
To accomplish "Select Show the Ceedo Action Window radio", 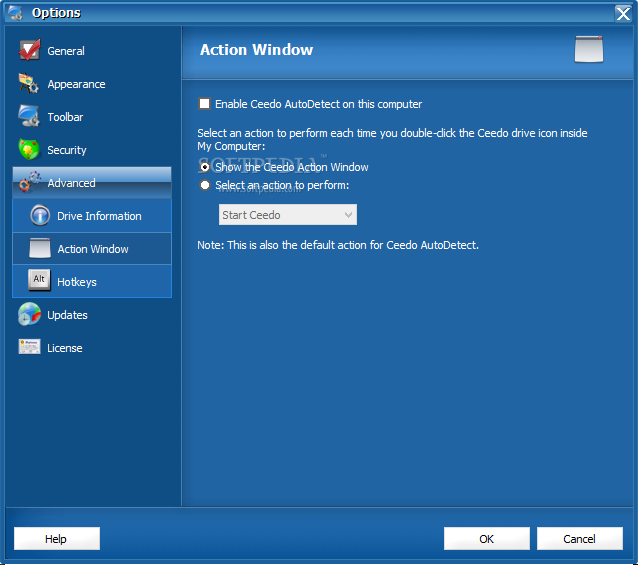I will [205, 167].
